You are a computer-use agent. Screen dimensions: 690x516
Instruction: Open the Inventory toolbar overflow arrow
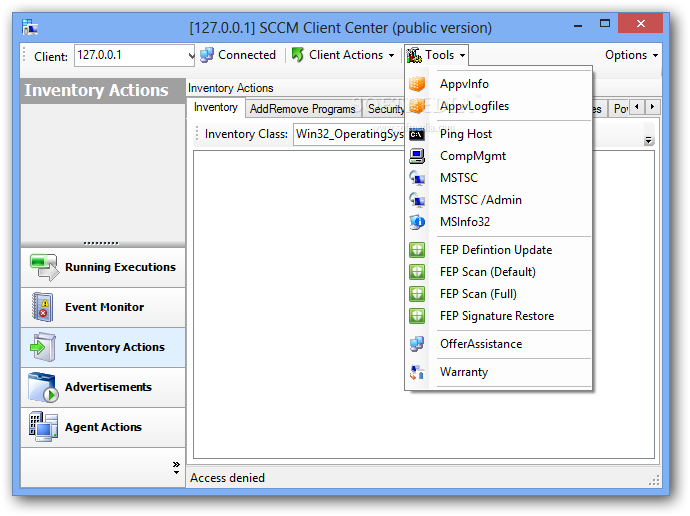(x=648, y=140)
